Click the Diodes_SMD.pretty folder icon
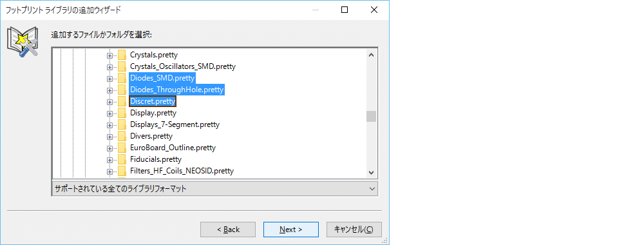644x245 pixels. (122, 78)
